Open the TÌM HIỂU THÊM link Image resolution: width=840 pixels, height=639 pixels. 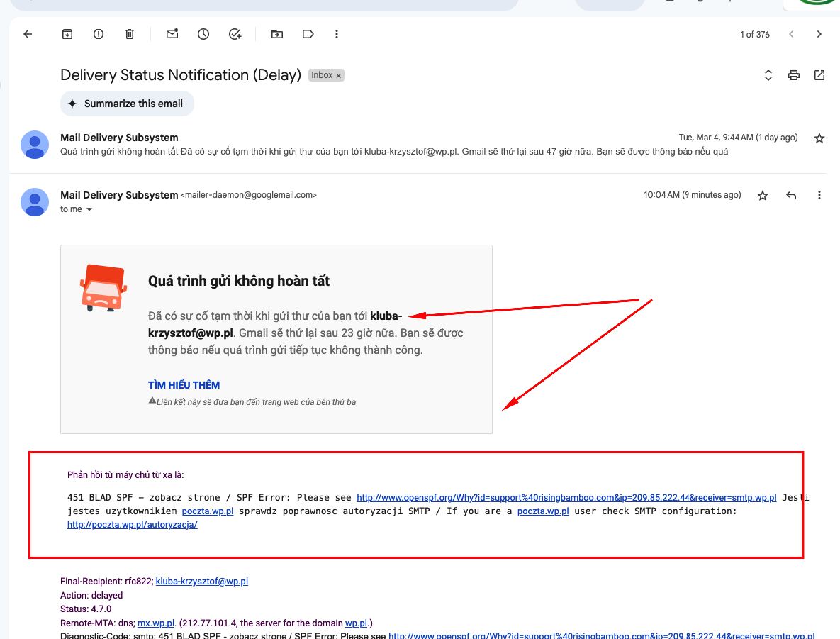[x=184, y=385]
